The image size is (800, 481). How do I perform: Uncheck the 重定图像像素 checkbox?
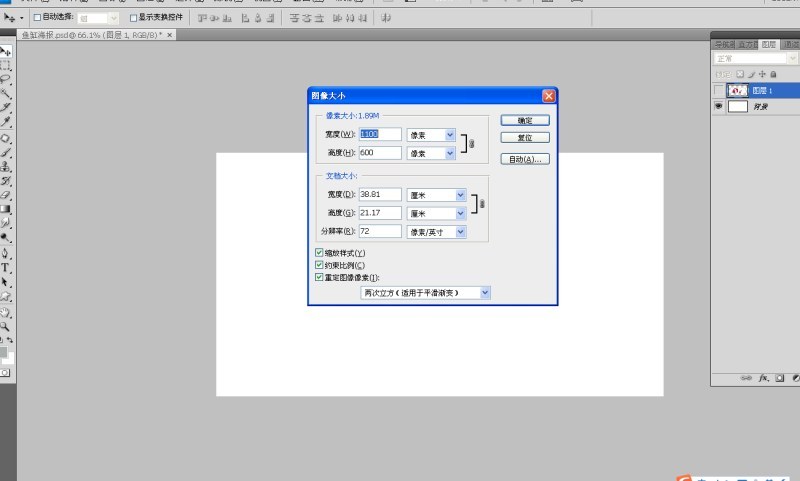[x=319, y=277]
